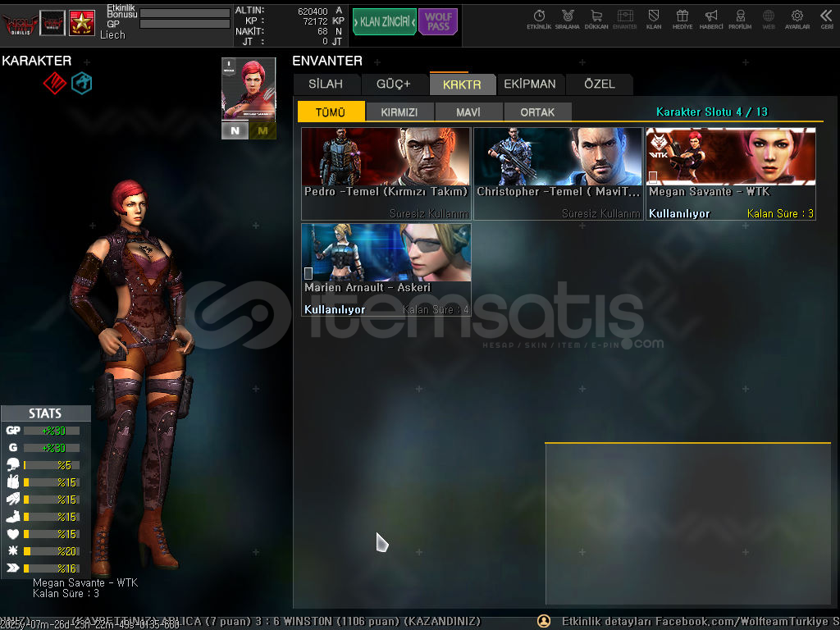
Task: Click the helmet stat icon
Action: [13, 464]
